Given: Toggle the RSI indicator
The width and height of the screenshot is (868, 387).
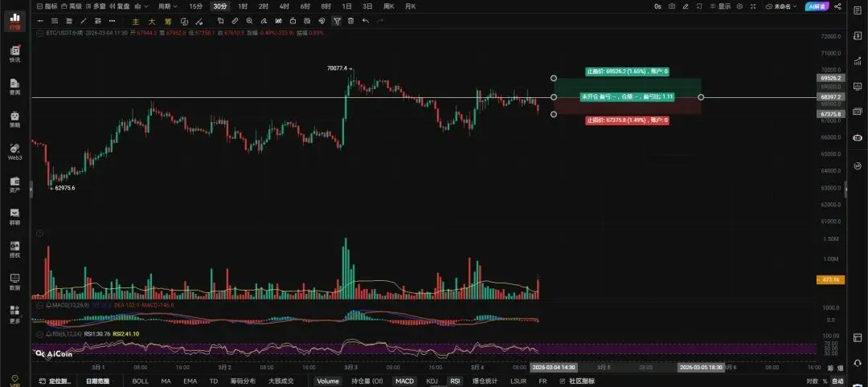Looking at the screenshot, I should (454, 381).
